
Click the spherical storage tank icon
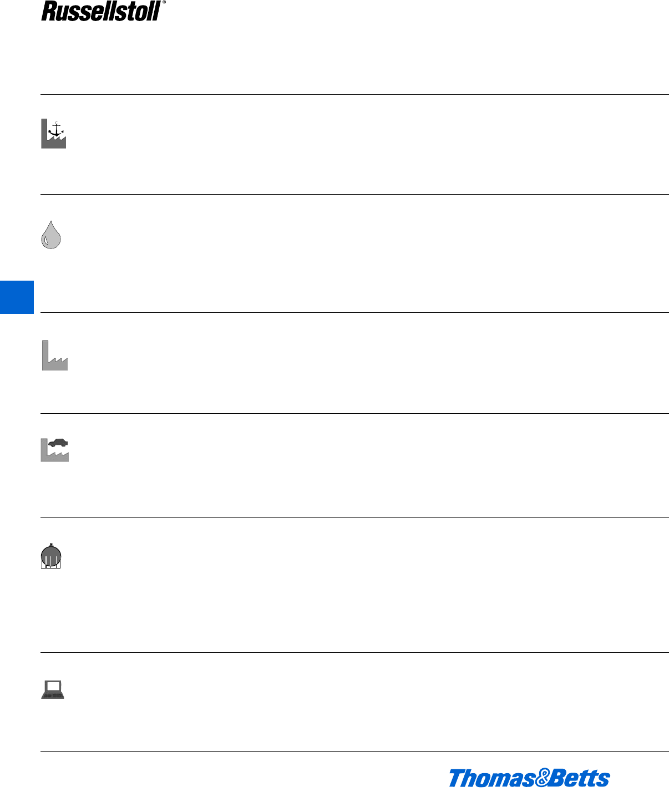51,556
